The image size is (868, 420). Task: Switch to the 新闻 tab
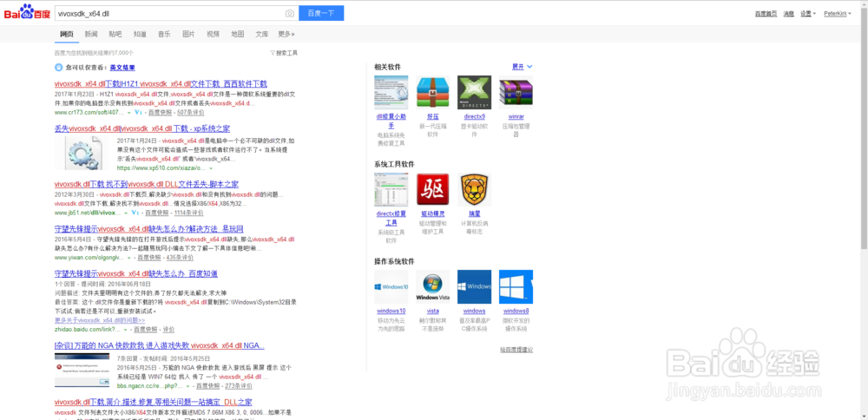click(91, 34)
